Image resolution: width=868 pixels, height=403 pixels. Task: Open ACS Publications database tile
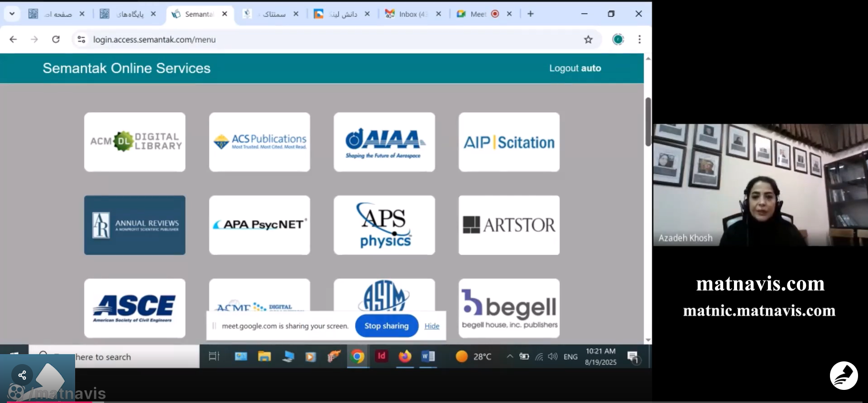[x=259, y=142]
